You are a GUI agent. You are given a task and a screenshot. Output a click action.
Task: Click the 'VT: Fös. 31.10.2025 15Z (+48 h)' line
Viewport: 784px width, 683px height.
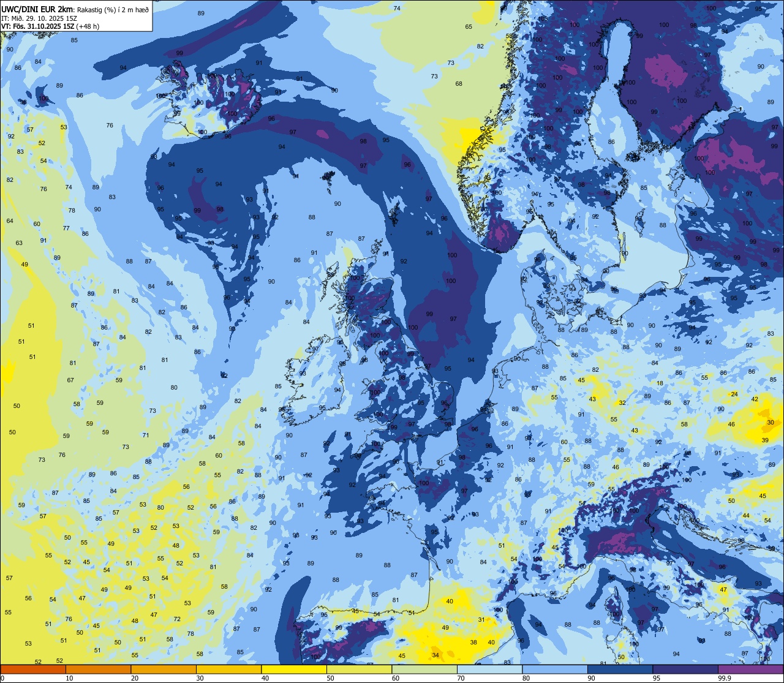point(50,26)
